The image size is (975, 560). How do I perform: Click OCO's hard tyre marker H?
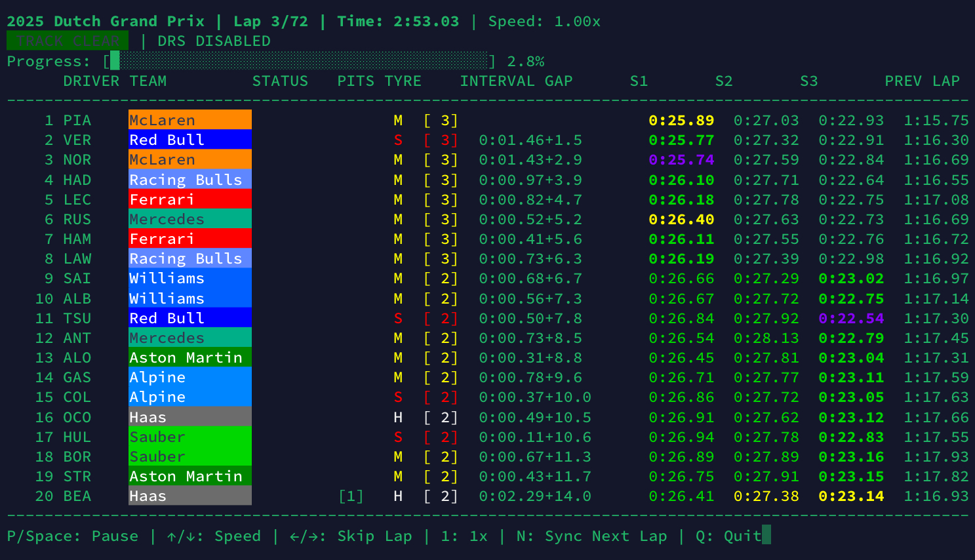[x=398, y=417]
